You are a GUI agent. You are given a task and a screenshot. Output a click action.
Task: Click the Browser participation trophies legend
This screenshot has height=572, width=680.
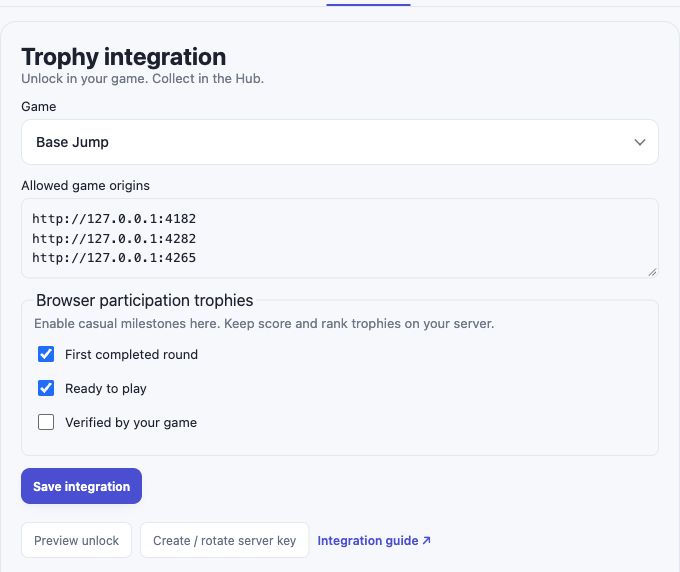click(x=144, y=301)
